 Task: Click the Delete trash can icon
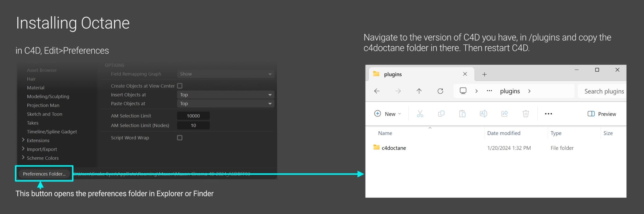click(x=526, y=114)
